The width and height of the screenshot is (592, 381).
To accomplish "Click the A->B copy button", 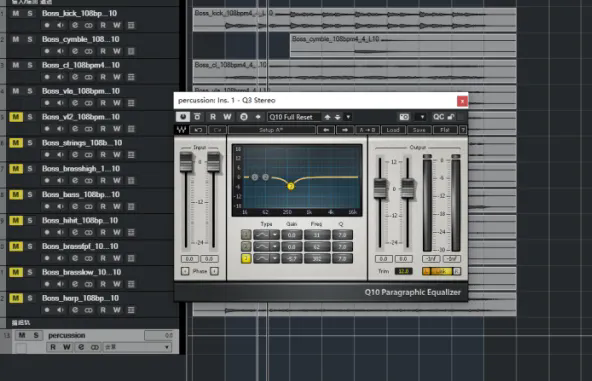I will click(x=367, y=130).
